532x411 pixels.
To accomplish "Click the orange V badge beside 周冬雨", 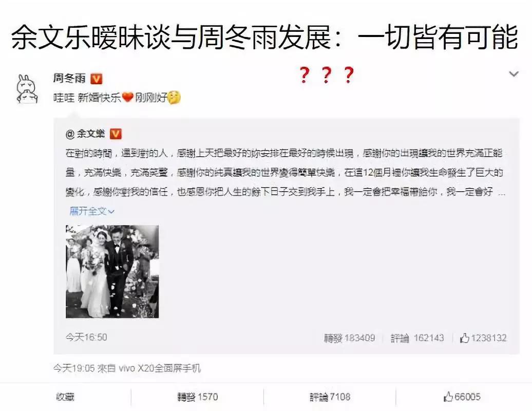I will 97,79.
